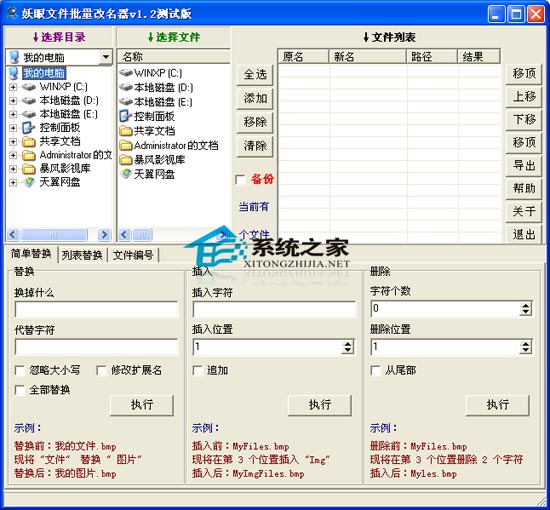This screenshot has height=510, width=550.
Task: Click the 暴风影视库 folder icon in the tree
Action: [x=29, y=169]
